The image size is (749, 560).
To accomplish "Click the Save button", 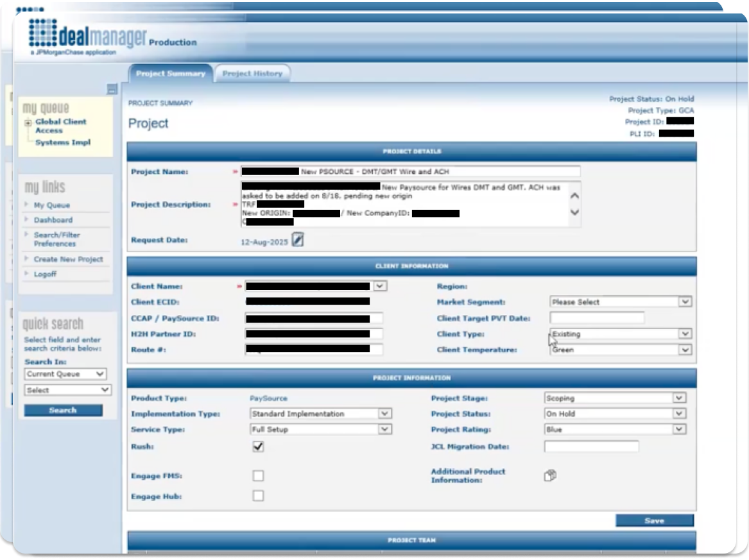I will [655, 520].
